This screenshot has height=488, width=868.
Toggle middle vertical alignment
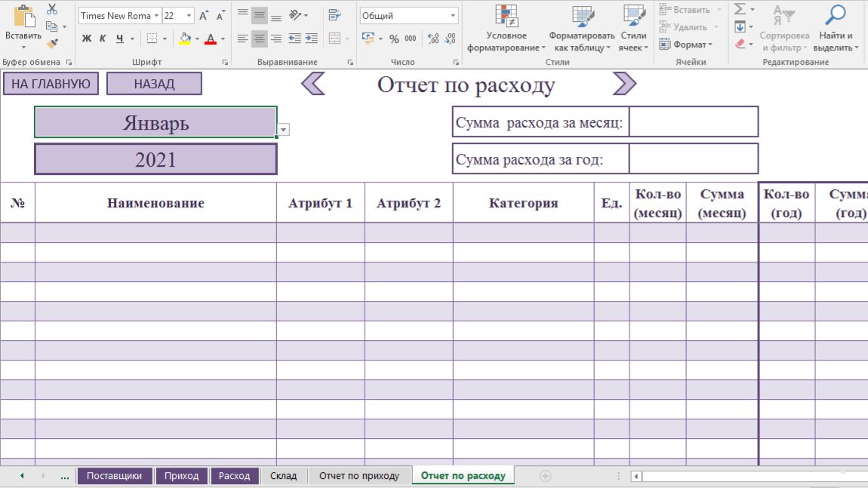[259, 15]
